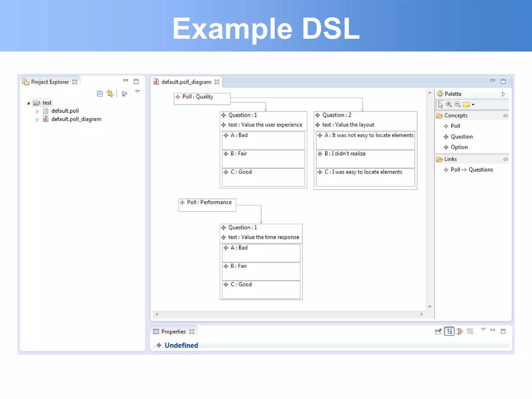Click the Question : 2 node icon
532x399 pixels.
tap(317, 115)
